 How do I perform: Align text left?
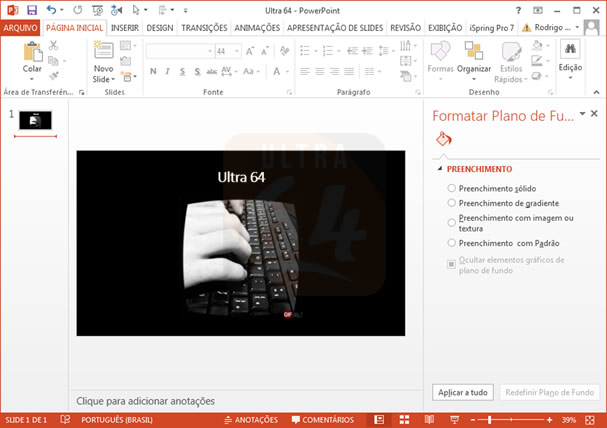[305, 72]
